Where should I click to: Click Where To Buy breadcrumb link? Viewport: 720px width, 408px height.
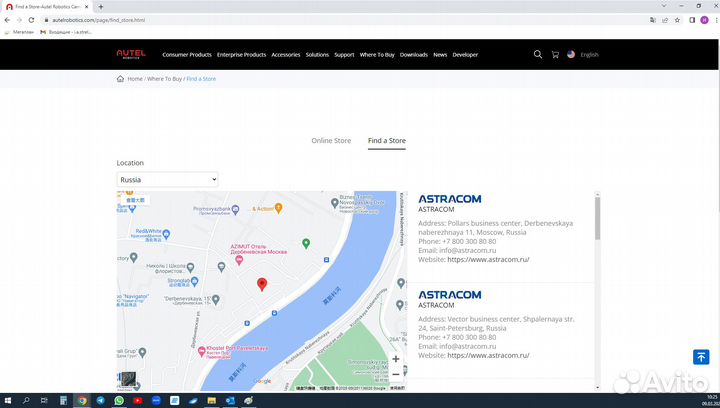point(164,78)
